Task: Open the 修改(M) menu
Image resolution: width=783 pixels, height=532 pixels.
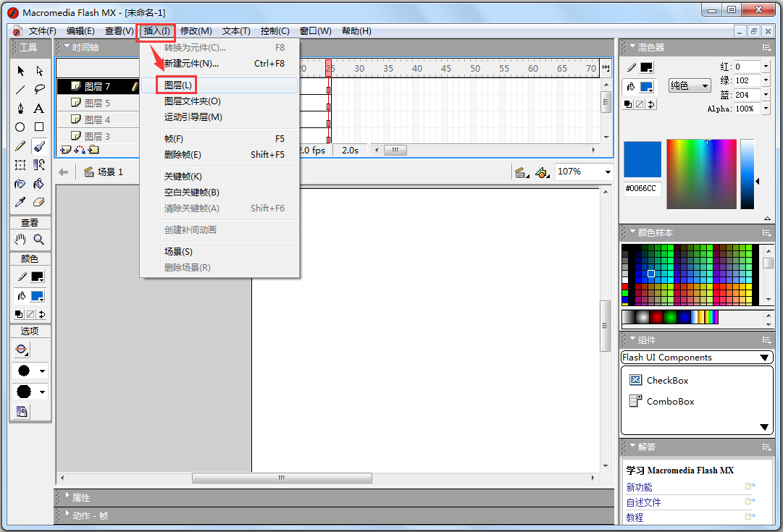Action: pyautogui.click(x=196, y=31)
